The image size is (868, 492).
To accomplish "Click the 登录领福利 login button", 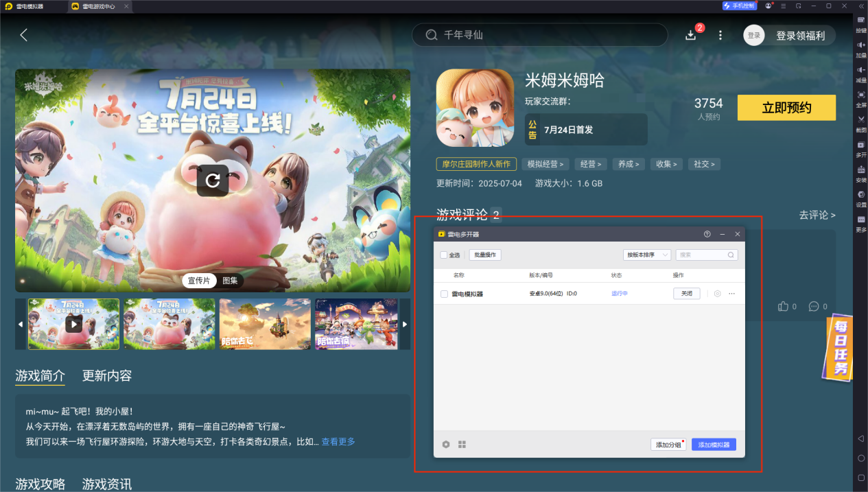I will coord(789,36).
